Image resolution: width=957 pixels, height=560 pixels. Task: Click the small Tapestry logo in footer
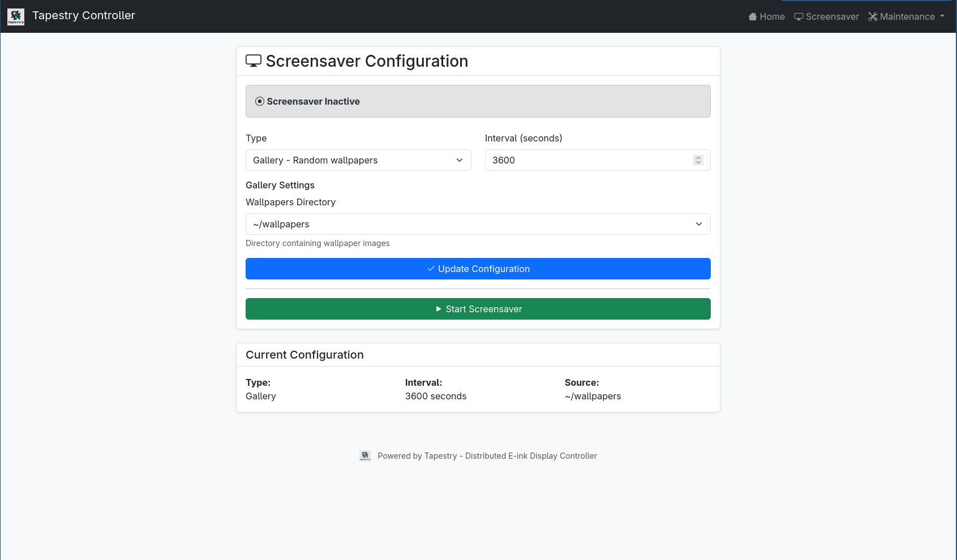pyautogui.click(x=365, y=456)
